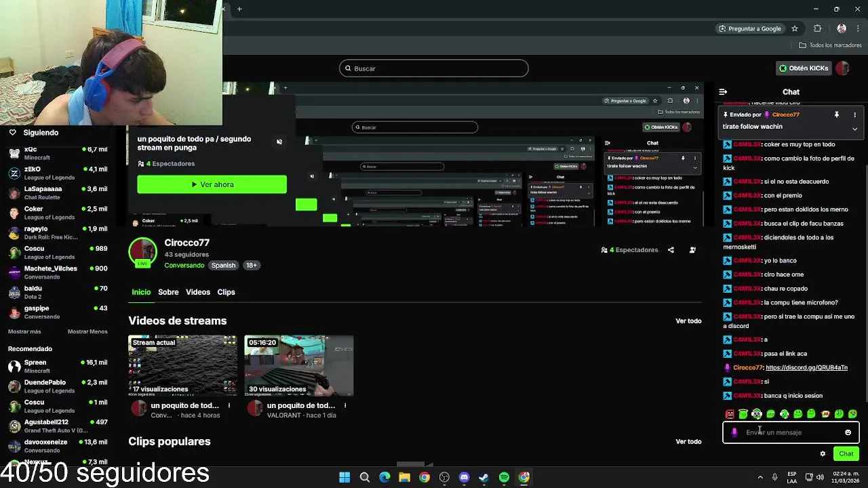Open options for 'Stream actual' video card
The height and width of the screenshot is (488, 868).
pos(229,406)
